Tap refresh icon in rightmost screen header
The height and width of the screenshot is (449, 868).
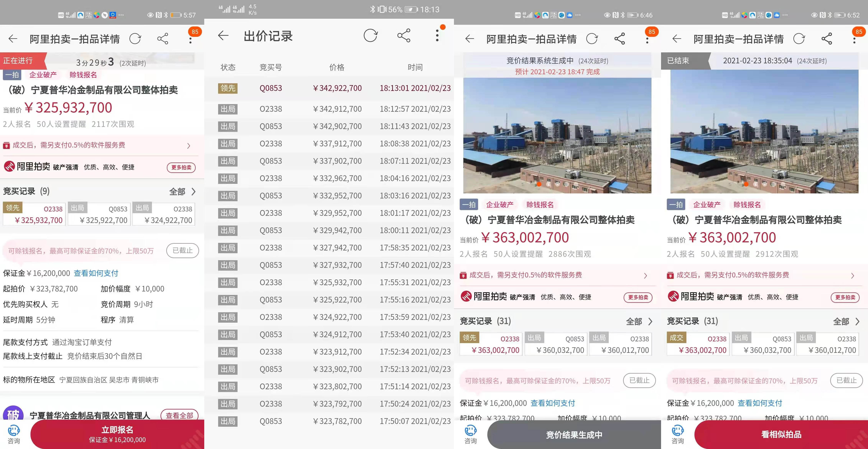[x=799, y=39]
